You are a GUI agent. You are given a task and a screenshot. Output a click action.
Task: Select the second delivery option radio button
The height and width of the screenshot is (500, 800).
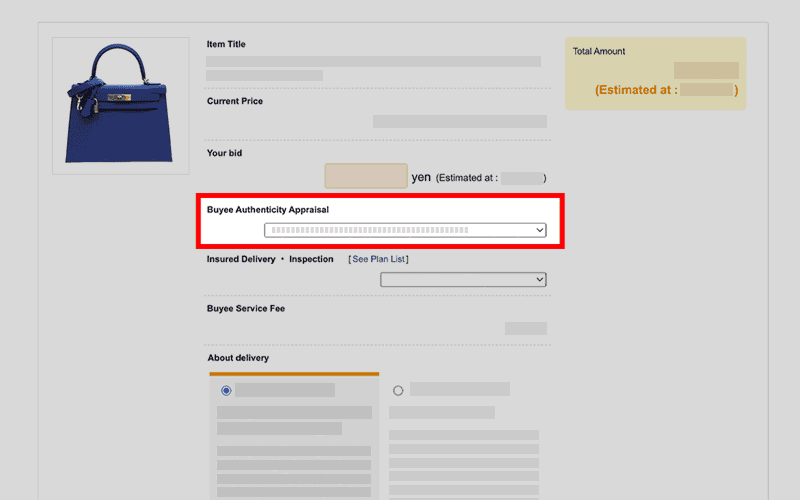tap(398, 390)
